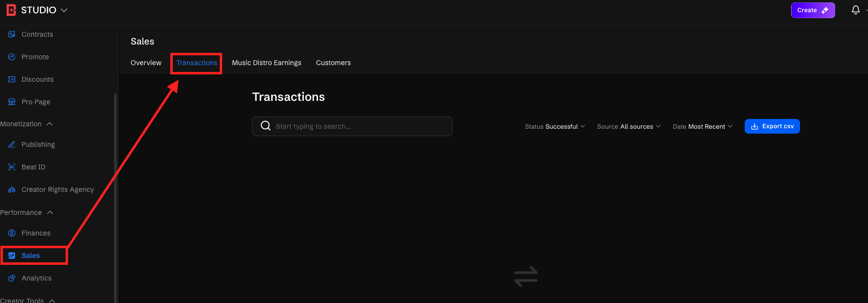Click the Promote sidebar icon
Viewport: 868px width, 303px height.
(x=12, y=57)
